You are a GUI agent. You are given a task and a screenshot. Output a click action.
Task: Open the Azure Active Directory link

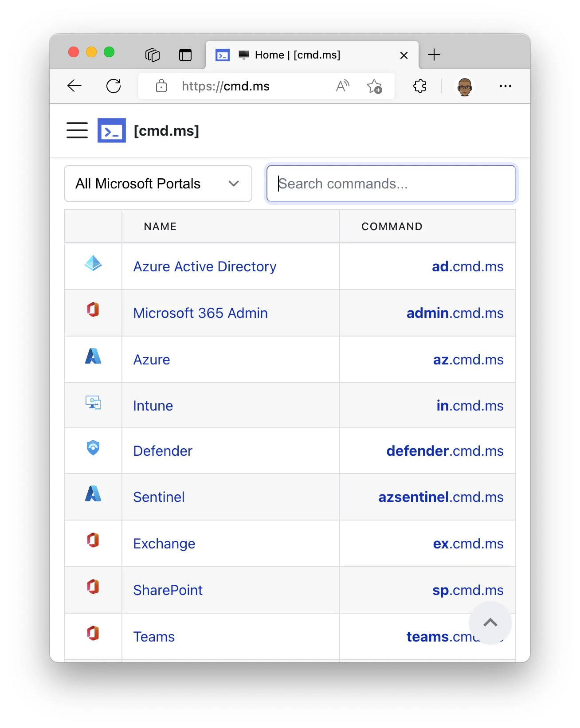205,266
